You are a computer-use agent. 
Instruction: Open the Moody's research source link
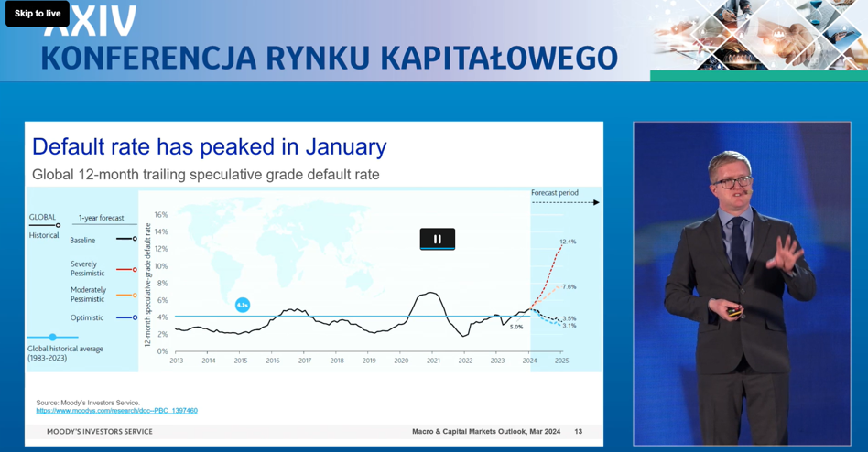coord(116,411)
